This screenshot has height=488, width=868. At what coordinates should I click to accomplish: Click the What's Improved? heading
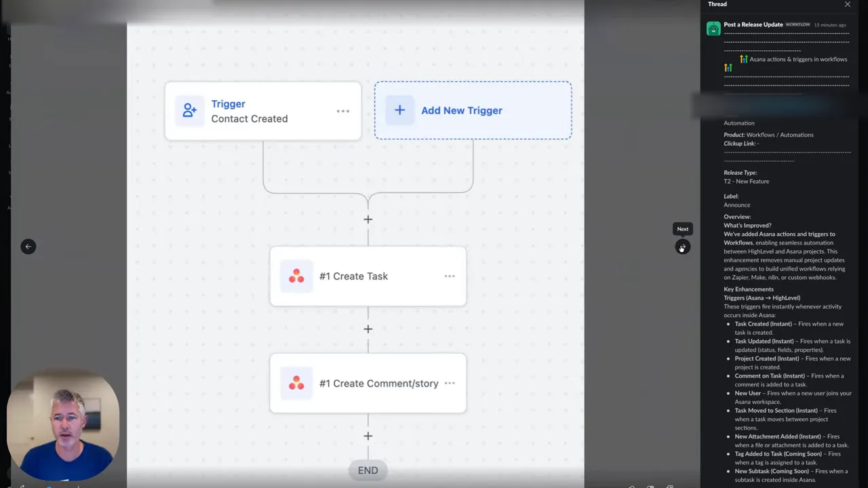coord(747,226)
